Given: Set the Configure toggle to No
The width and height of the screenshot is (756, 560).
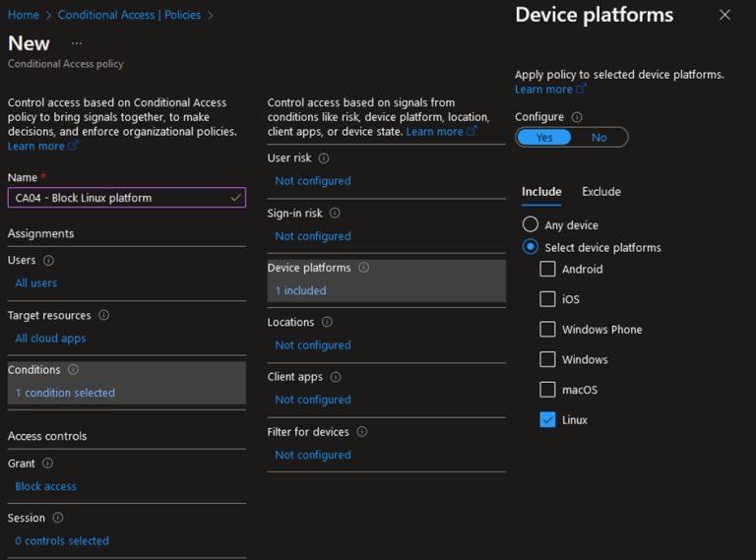Looking at the screenshot, I should pyautogui.click(x=598, y=138).
